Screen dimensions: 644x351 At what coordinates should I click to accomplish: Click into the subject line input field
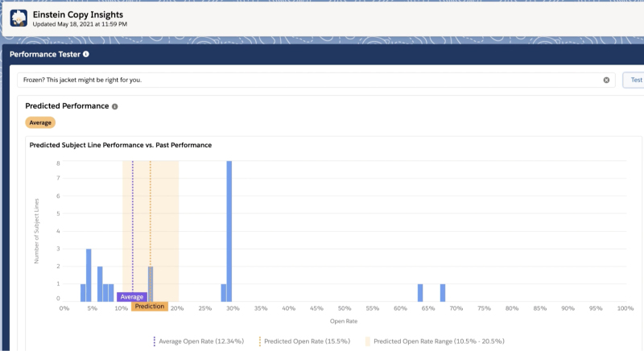[x=316, y=80]
